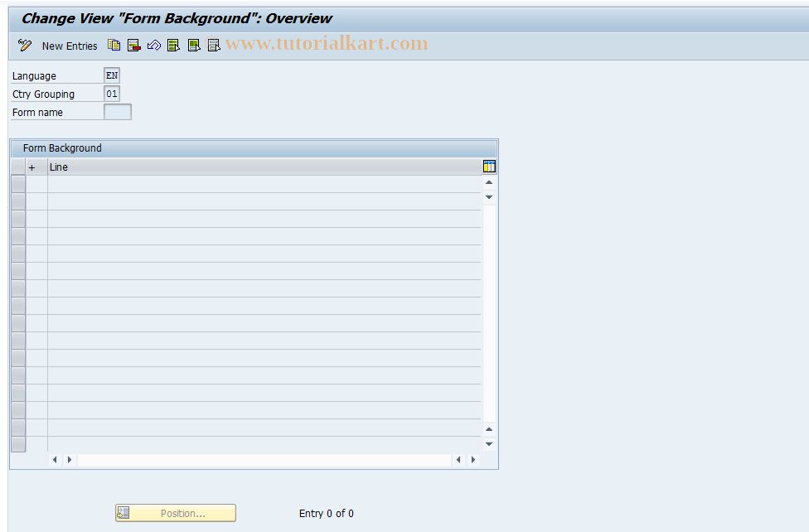The image size is (809, 532).
Task: Click the right-end horizontal scroll left arrow
Action: (x=458, y=460)
